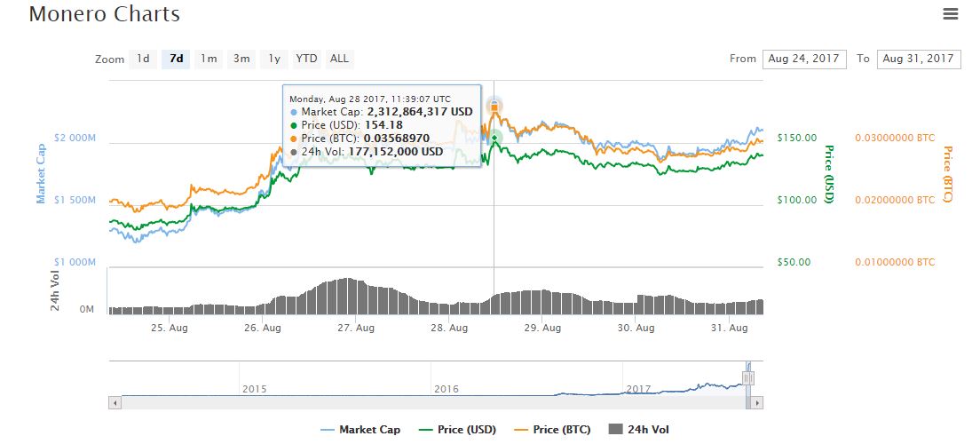The image size is (980, 444).
Task: Click the 24h Vol axis title
Action: click(55, 290)
